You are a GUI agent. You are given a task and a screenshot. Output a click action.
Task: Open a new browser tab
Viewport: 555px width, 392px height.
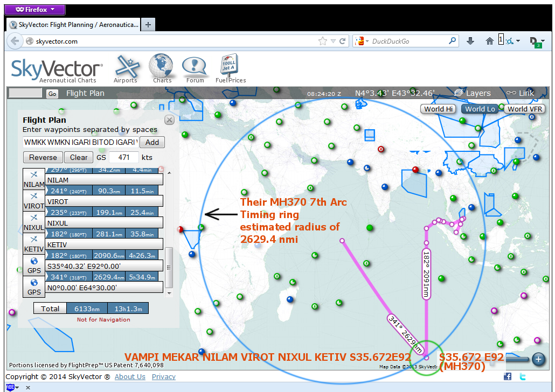(148, 24)
